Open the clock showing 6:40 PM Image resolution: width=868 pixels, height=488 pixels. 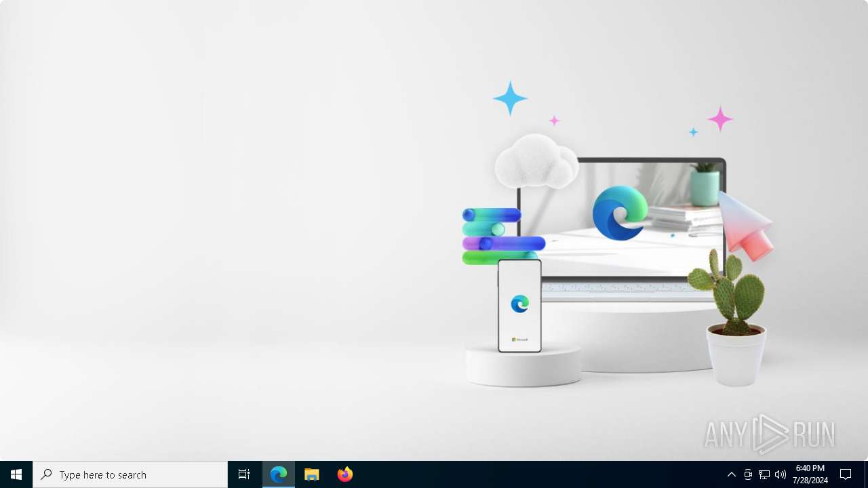[810, 474]
